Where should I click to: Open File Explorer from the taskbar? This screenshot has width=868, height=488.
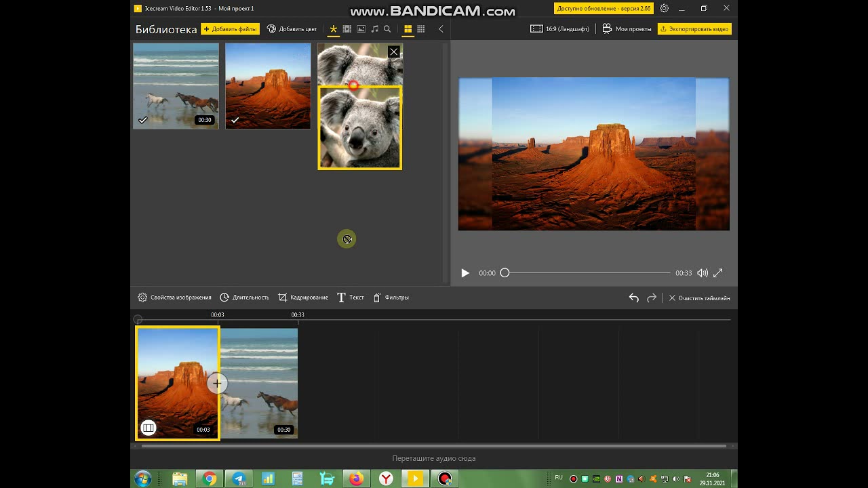tap(180, 479)
